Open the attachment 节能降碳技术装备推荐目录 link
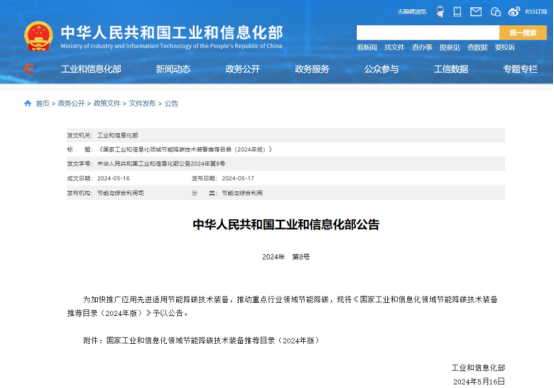Image resolution: width=554 pixels, height=388 pixels. tap(213, 340)
